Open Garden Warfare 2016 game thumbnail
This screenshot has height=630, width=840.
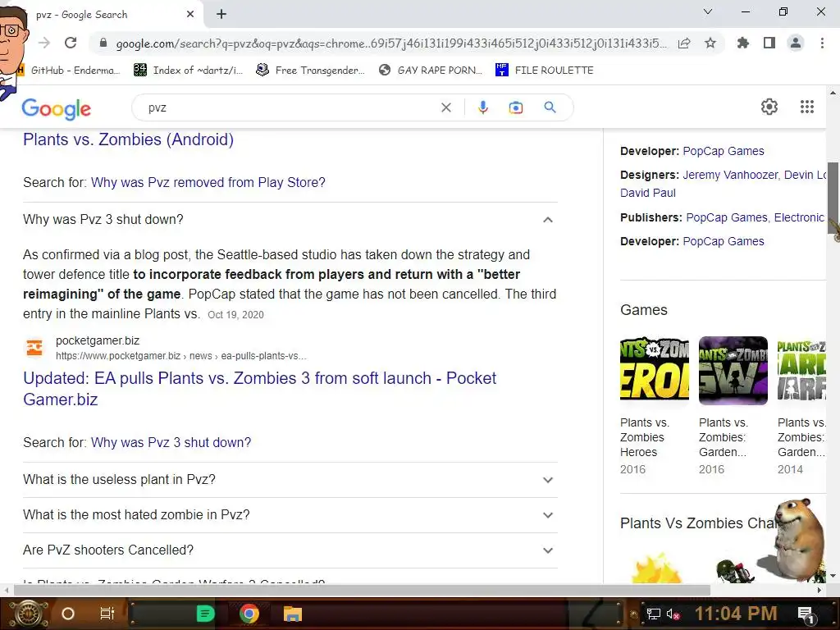(733, 371)
